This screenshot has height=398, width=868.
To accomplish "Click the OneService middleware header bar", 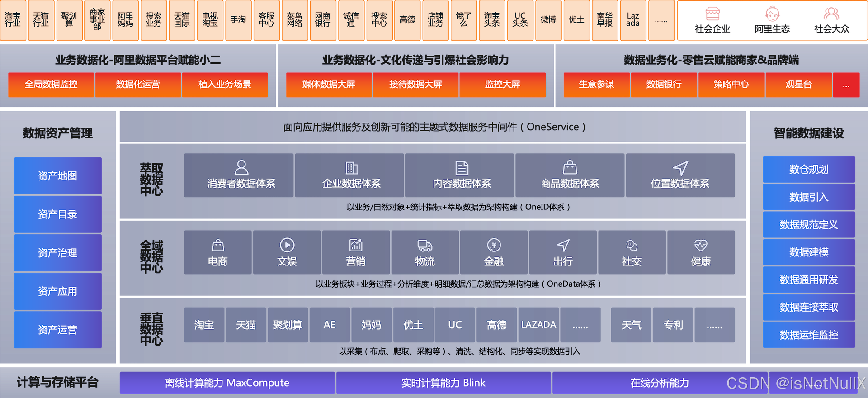I will click(x=433, y=127).
